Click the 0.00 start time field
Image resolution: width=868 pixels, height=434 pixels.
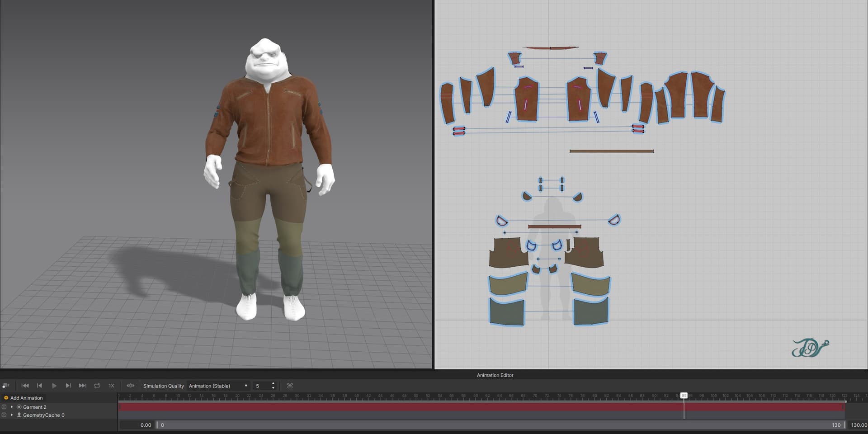click(136, 425)
